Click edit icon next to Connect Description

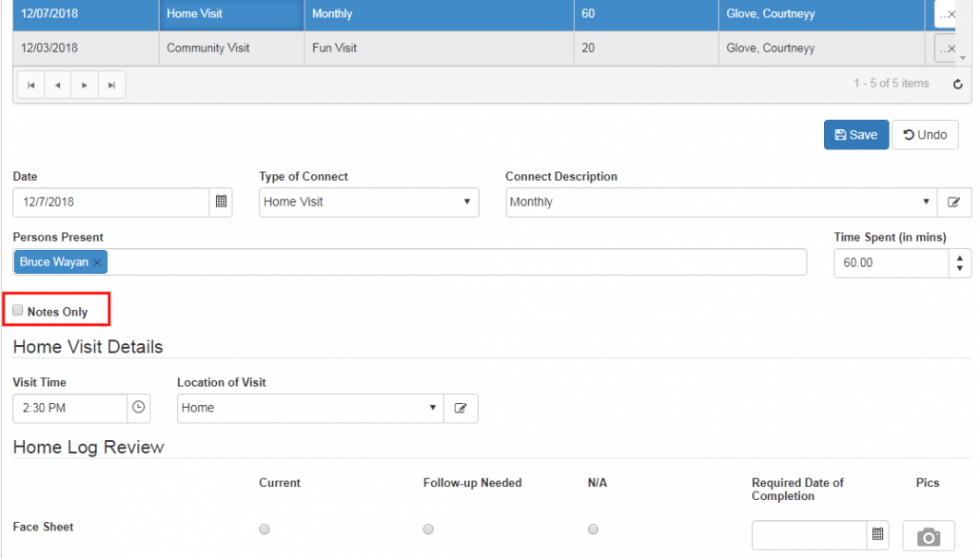[953, 202]
